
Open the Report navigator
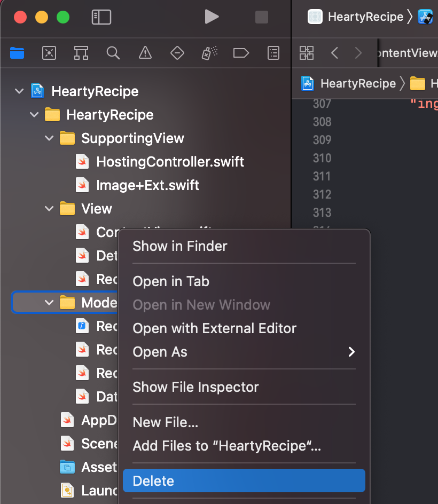273,53
